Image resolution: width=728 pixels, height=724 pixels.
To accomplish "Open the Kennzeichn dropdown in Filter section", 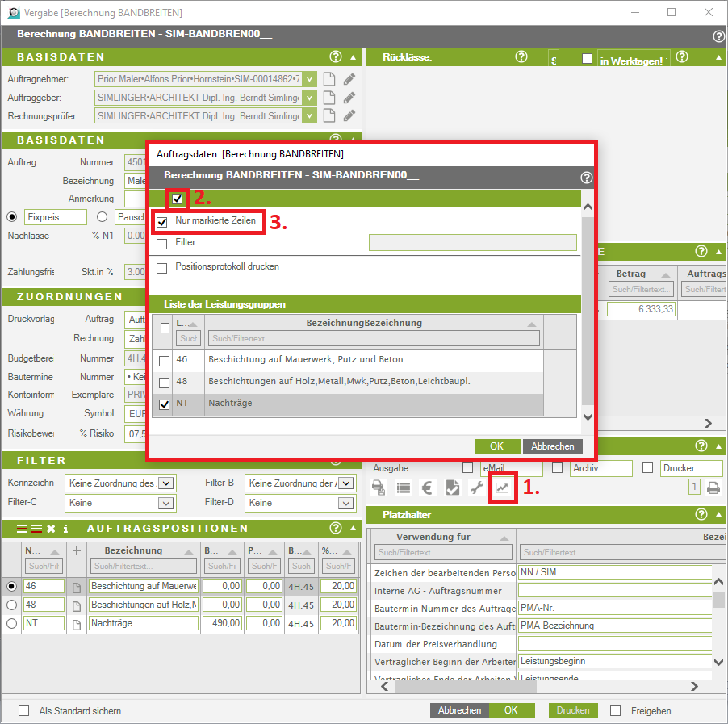I will click(x=166, y=483).
